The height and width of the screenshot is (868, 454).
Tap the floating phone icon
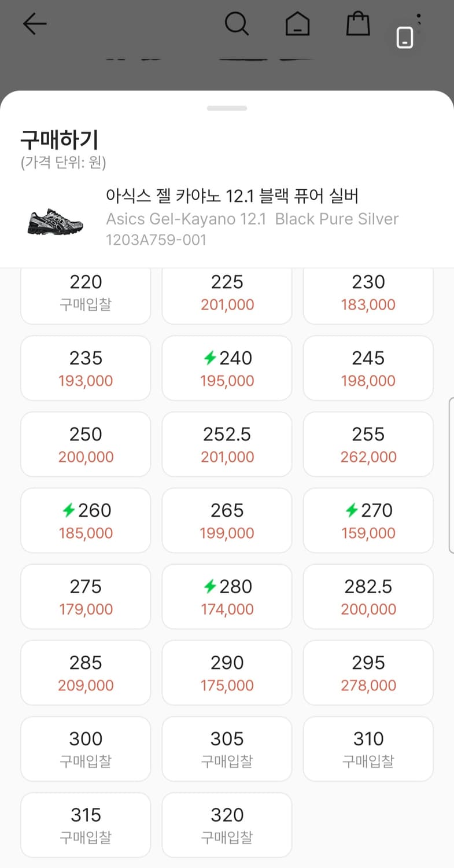point(405,38)
